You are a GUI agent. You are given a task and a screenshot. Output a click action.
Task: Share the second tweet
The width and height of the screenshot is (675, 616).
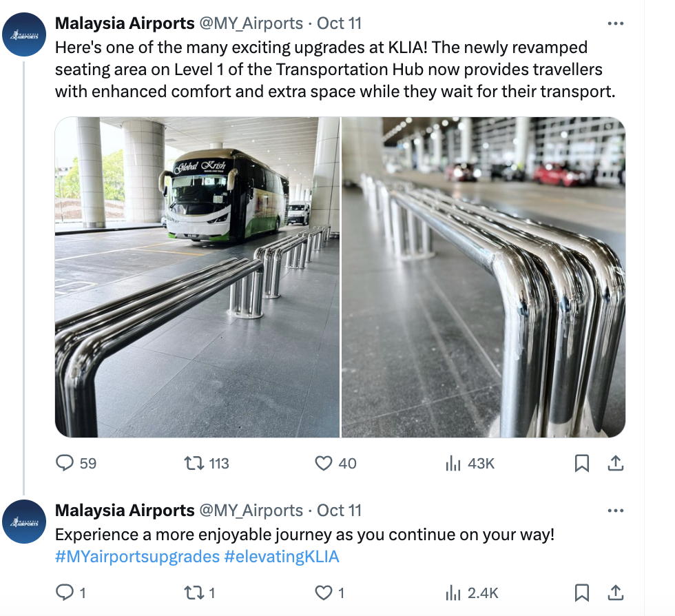pyautogui.click(x=616, y=593)
